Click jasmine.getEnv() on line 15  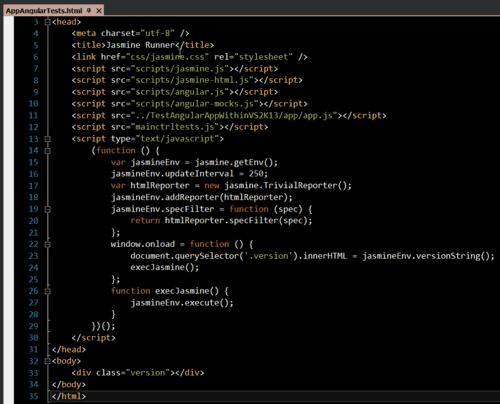click(234, 162)
